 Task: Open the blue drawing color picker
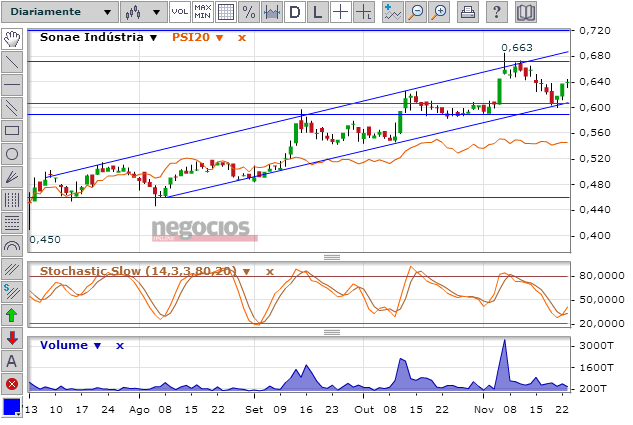(12, 407)
